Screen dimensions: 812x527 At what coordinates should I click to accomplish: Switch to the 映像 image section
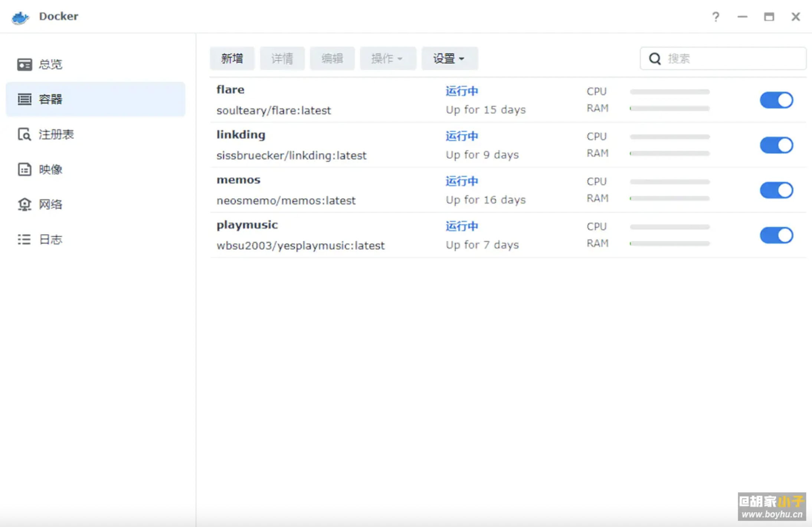(x=95, y=169)
